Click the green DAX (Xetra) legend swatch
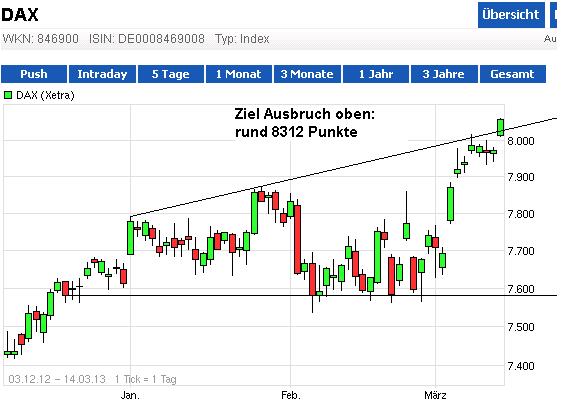The height and width of the screenshot is (407, 564). pos(8,95)
